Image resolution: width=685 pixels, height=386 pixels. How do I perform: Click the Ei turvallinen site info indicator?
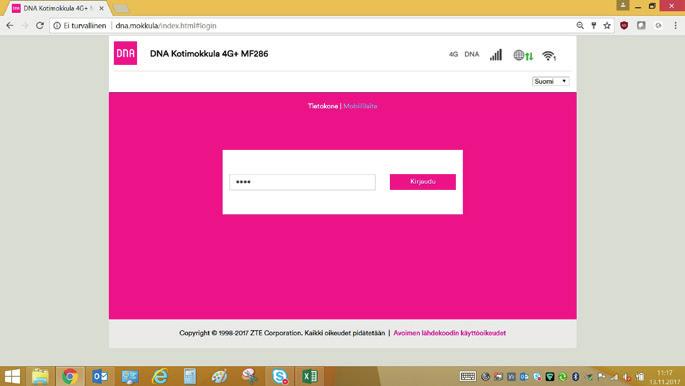[80, 25]
